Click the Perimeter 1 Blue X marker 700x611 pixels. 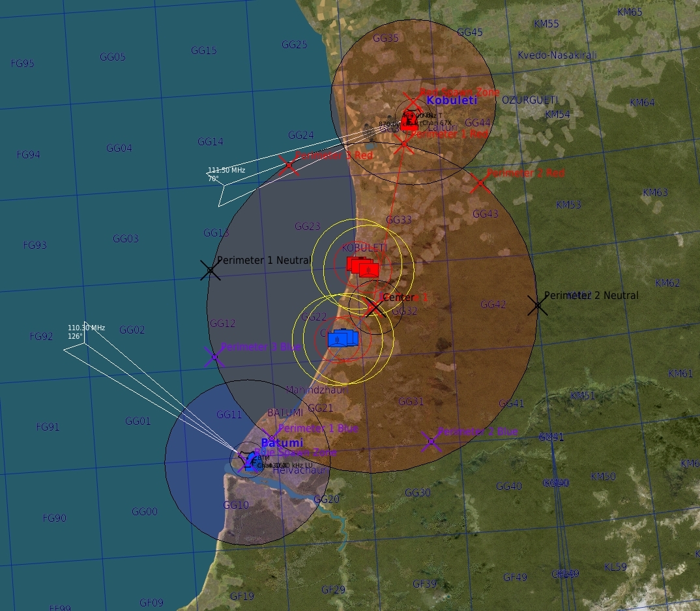click(271, 438)
